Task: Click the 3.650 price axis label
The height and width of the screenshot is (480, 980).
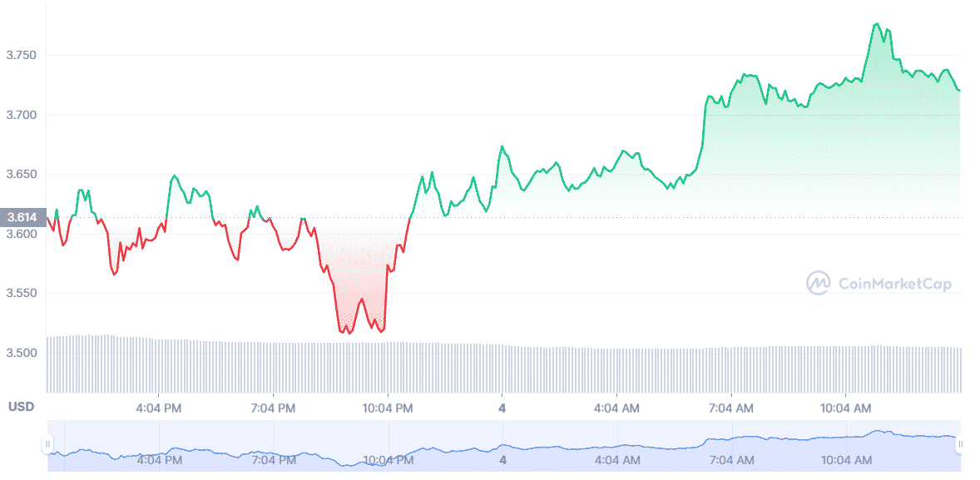Action: coord(22,175)
